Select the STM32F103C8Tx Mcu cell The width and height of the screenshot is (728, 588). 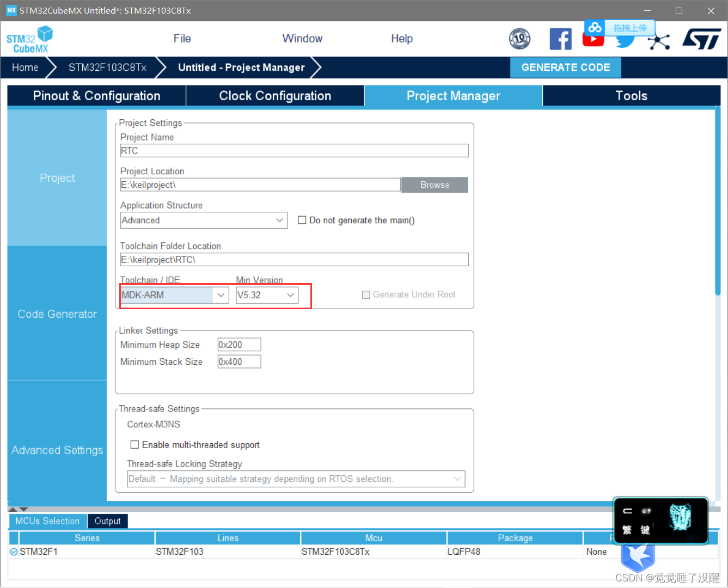tap(374, 552)
